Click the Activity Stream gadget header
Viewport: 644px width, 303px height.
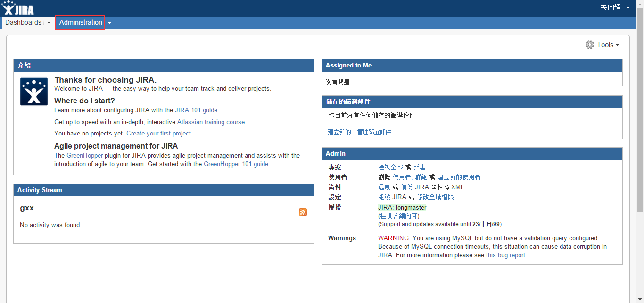pyautogui.click(x=164, y=190)
